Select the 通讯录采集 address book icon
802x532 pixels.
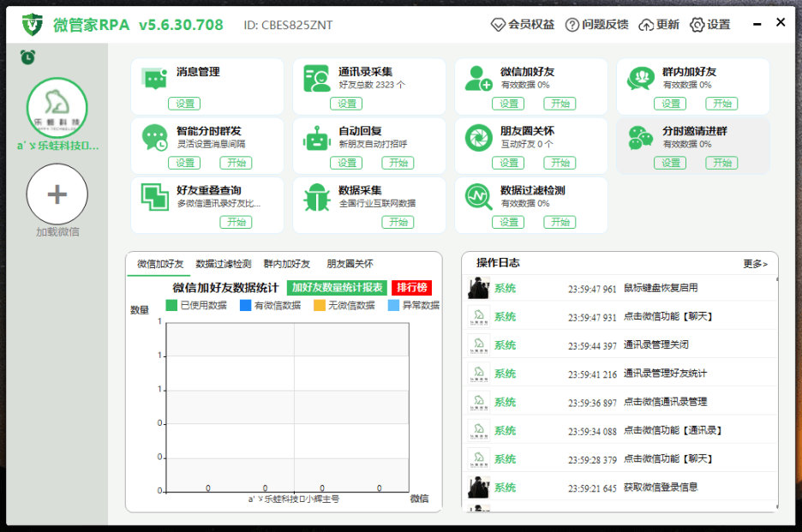click(x=316, y=77)
